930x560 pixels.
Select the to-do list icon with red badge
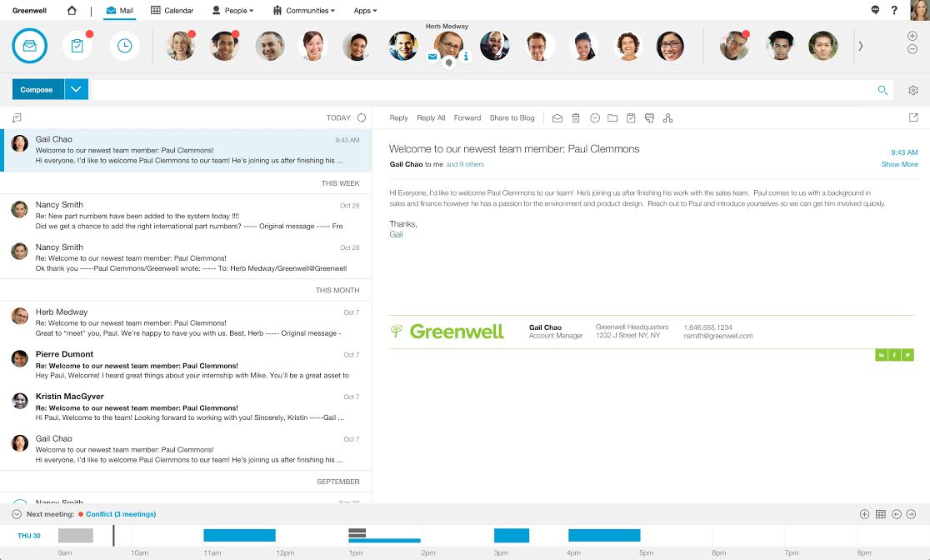77,46
